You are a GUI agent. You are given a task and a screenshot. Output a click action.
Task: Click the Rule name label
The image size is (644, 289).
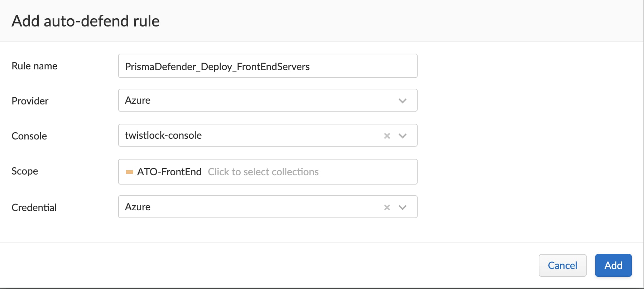coord(34,66)
